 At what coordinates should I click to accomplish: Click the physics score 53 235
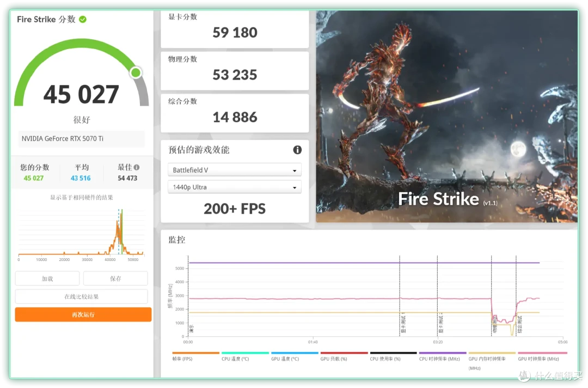[x=235, y=75]
